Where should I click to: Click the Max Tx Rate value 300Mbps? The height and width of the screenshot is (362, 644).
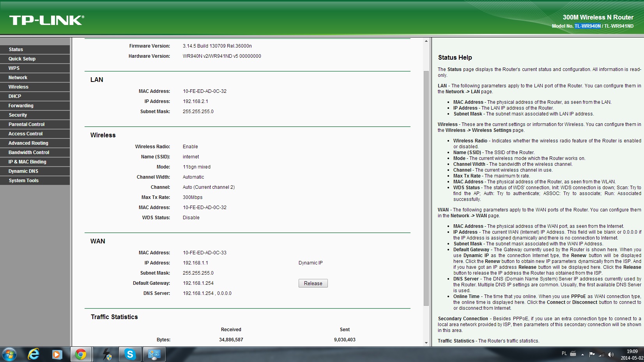pyautogui.click(x=193, y=197)
